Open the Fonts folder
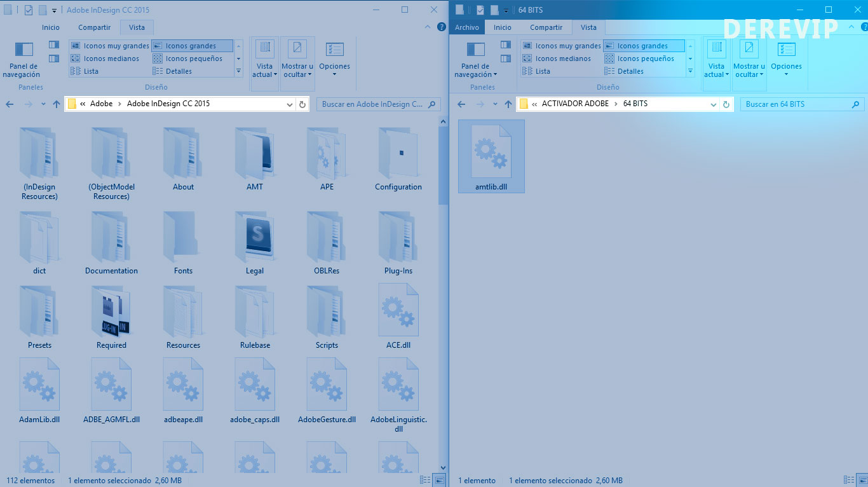Image resolution: width=868 pixels, height=487 pixels. tap(183, 243)
